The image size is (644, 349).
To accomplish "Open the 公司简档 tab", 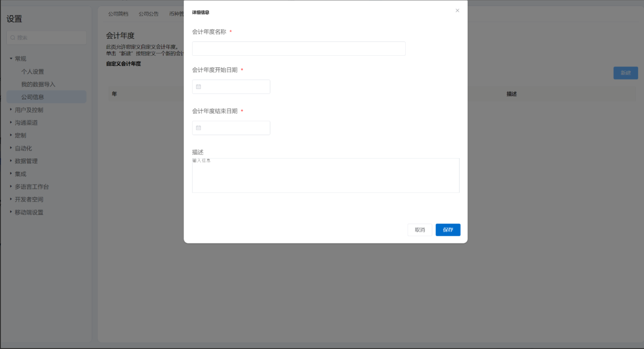I will (x=118, y=14).
